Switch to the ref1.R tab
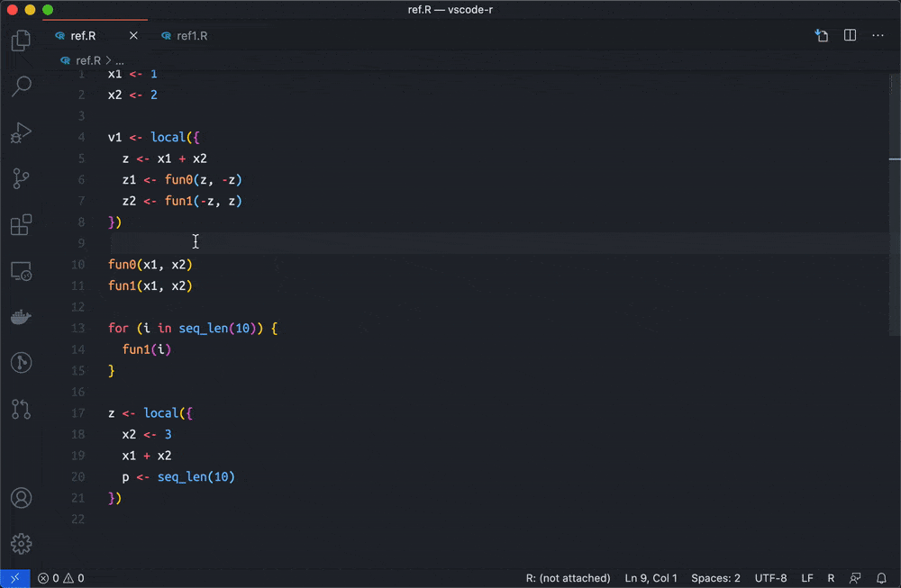The image size is (901, 588). [x=192, y=36]
